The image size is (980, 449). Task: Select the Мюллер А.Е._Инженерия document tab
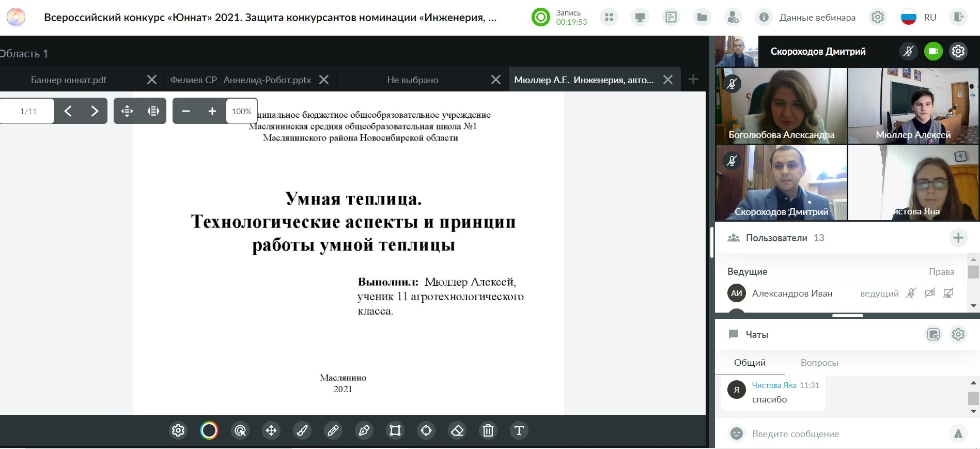coord(584,80)
